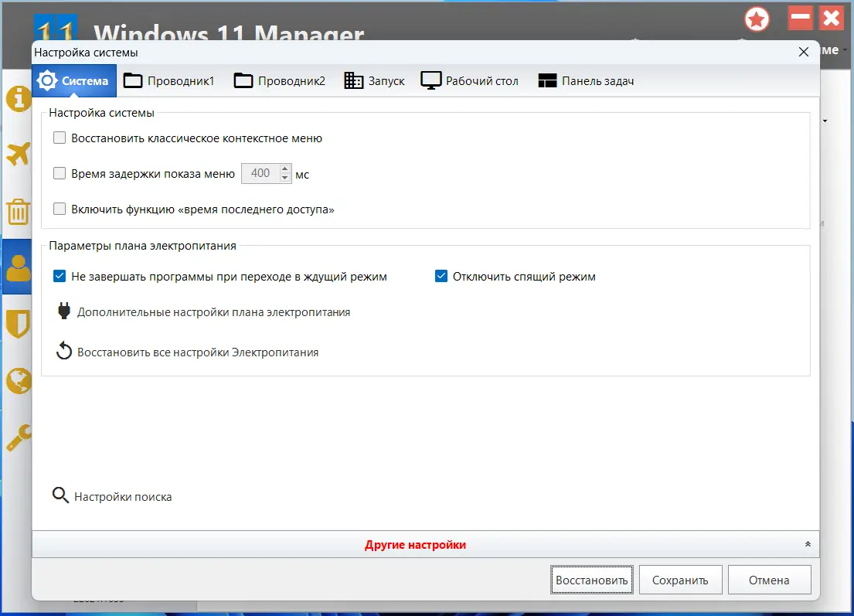Switch to the Проводник2 tab

[280, 80]
